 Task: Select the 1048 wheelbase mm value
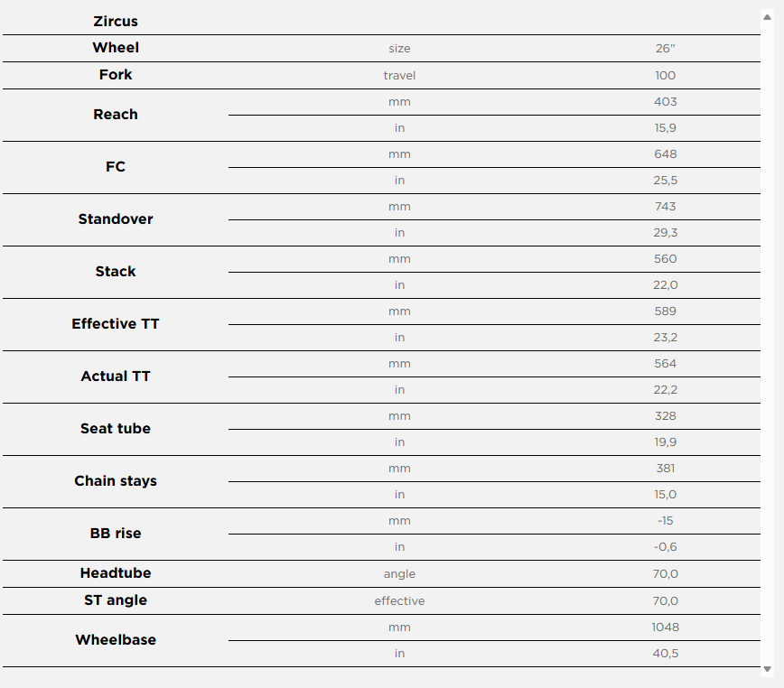point(666,628)
